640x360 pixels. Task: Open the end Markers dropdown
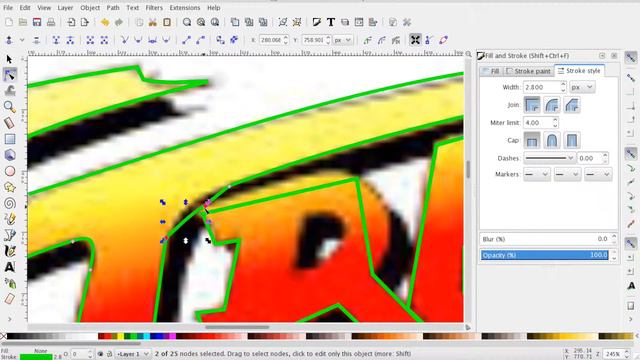click(598, 174)
